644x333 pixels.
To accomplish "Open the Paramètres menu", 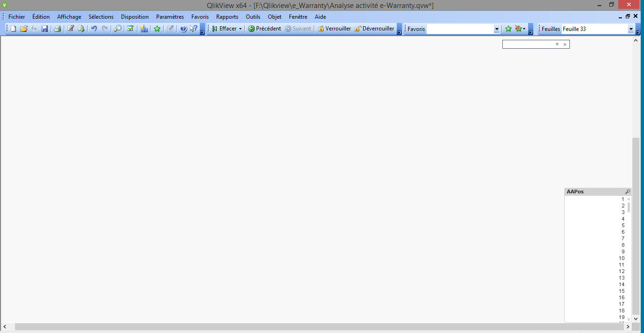I will (x=170, y=16).
